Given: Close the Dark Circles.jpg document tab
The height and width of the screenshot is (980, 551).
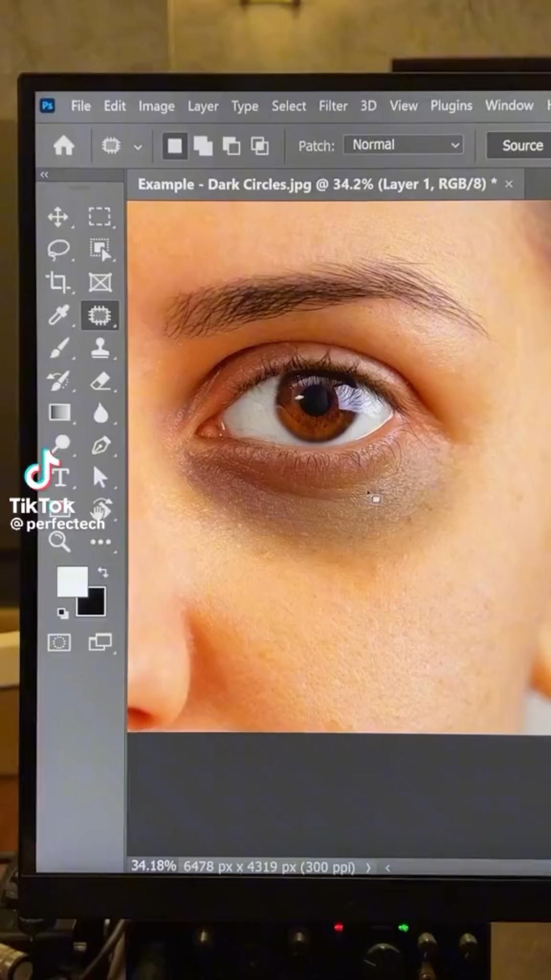Looking at the screenshot, I should (x=509, y=184).
